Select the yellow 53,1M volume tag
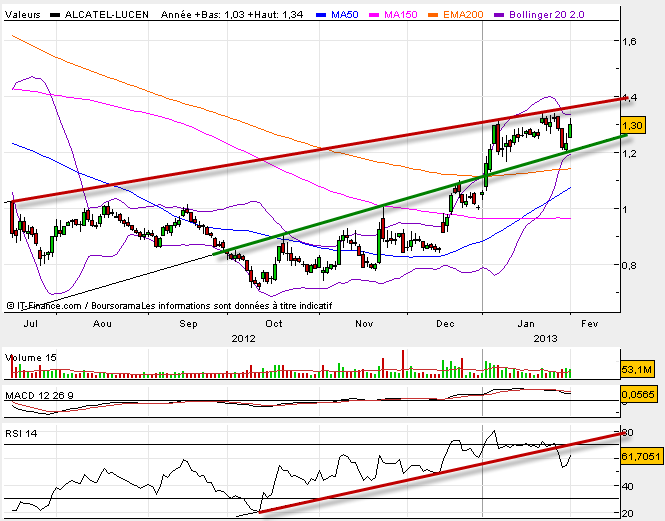Screen dimensions: 665x521 click(x=635, y=370)
